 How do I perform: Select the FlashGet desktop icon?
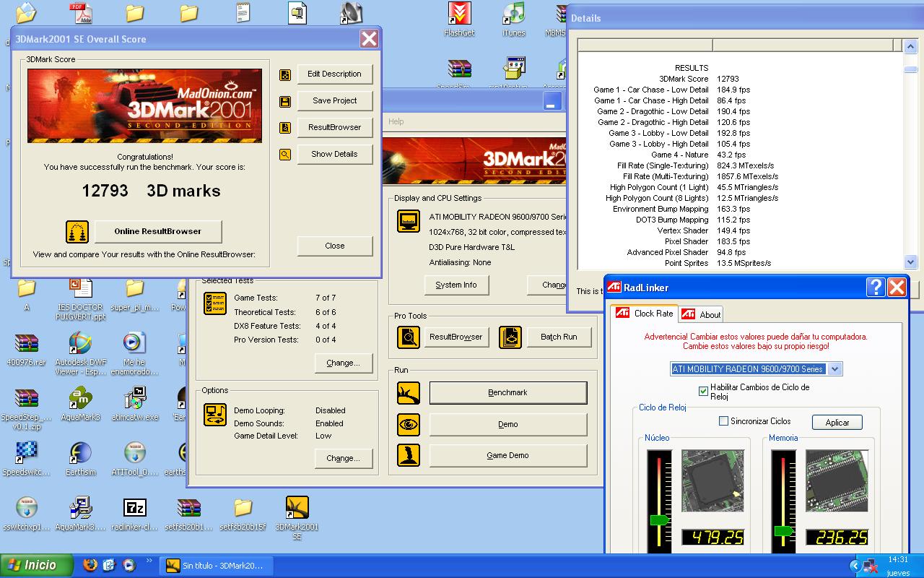coord(459,20)
